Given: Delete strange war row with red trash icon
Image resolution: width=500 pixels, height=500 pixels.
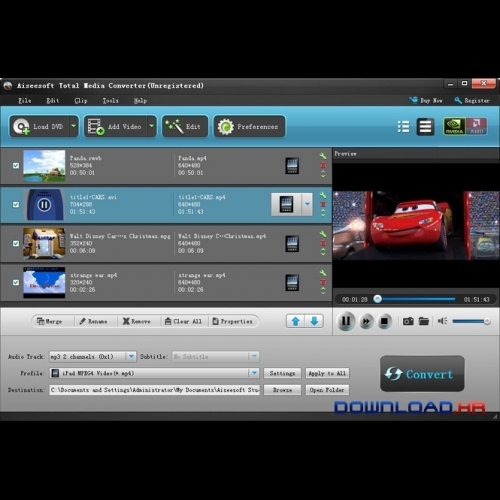Looking at the screenshot, I should (323, 282).
